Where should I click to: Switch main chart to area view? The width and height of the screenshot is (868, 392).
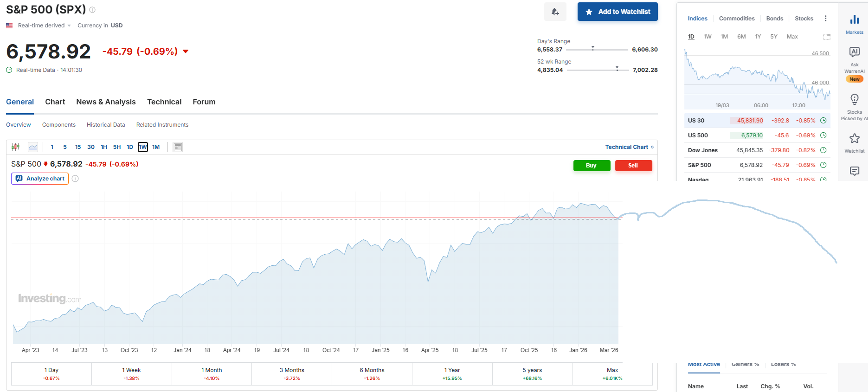click(x=33, y=147)
